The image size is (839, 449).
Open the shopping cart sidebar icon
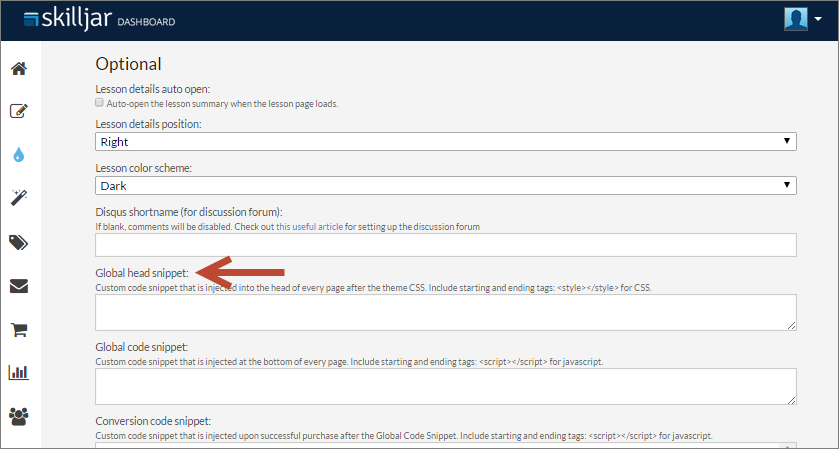[19, 330]
